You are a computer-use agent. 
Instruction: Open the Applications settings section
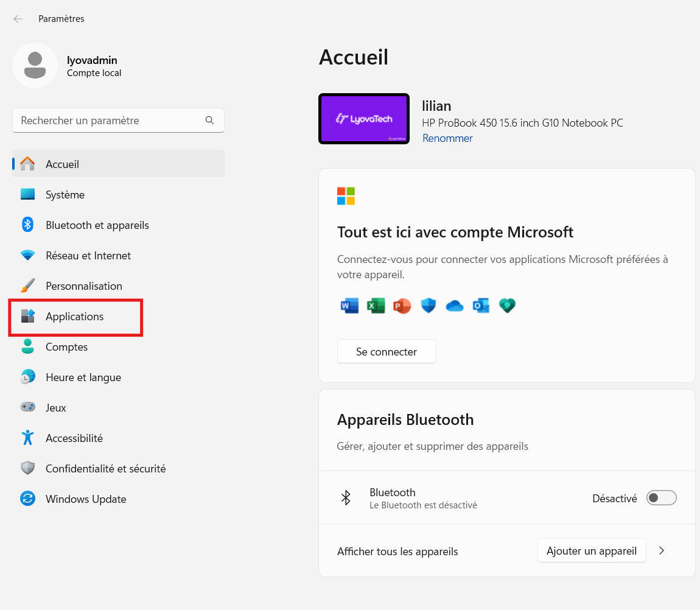click(75, 317)
